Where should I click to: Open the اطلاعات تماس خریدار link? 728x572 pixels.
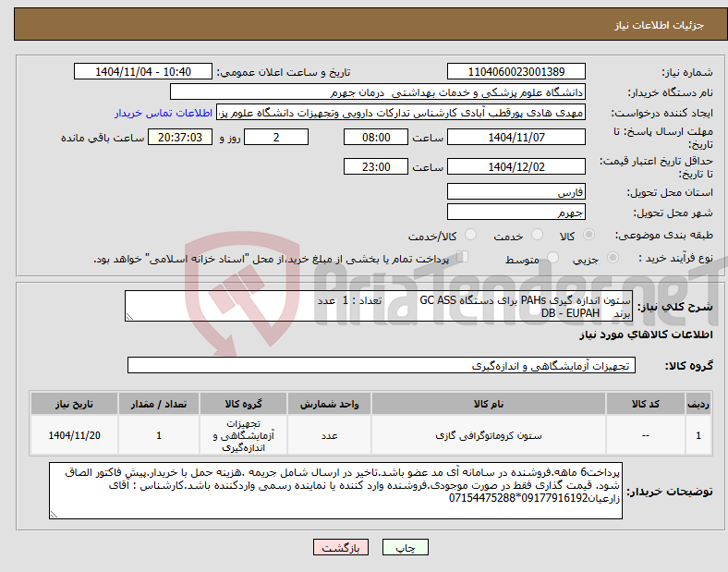point(164,113)
